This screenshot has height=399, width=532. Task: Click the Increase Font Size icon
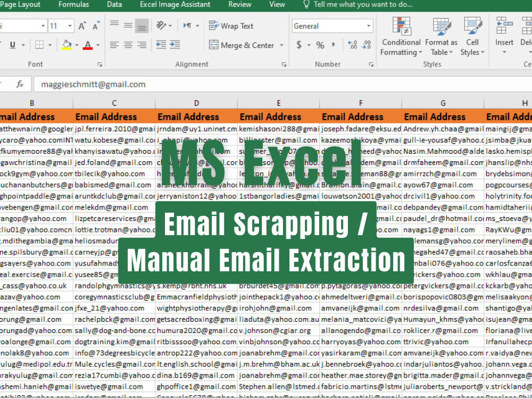[82, 24]
